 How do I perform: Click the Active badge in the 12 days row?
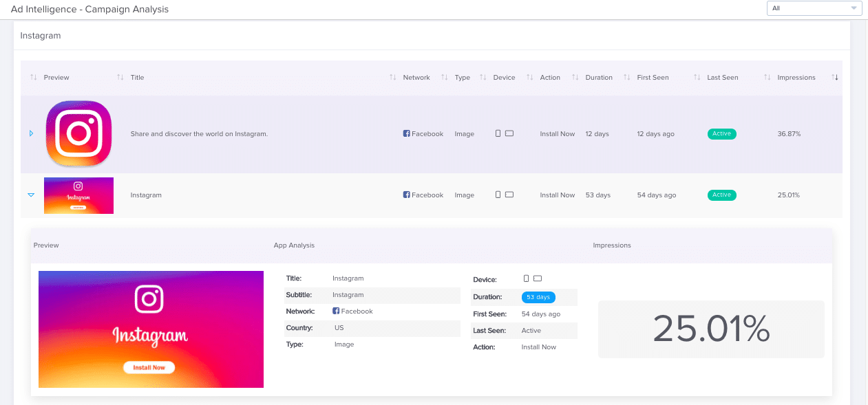[x=722, y=134]
